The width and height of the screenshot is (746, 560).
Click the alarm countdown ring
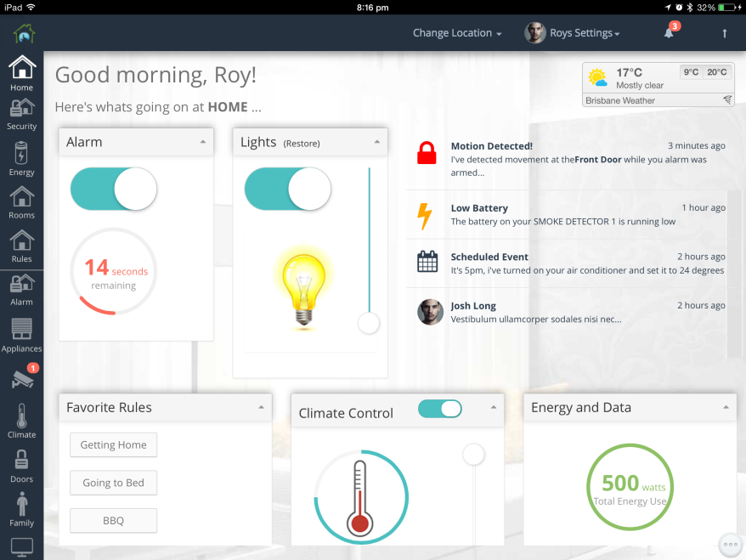(x=114, y=271)
